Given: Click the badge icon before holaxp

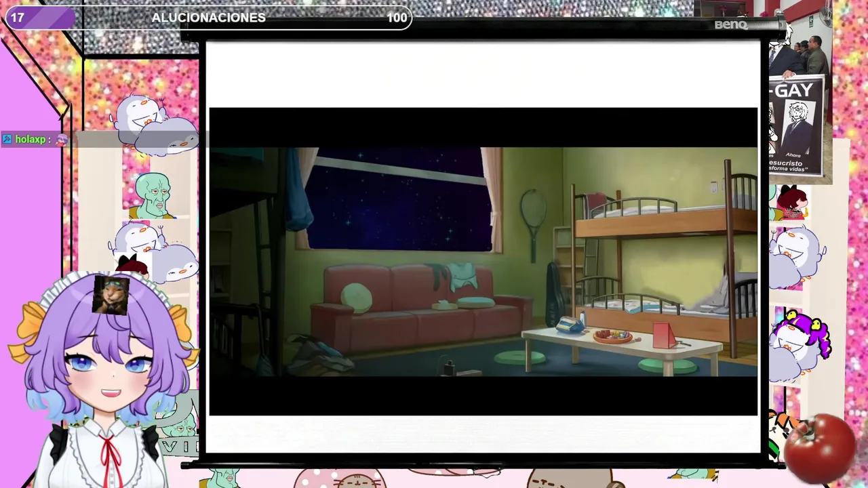Looking at the screenshot, I should (7, 140).
